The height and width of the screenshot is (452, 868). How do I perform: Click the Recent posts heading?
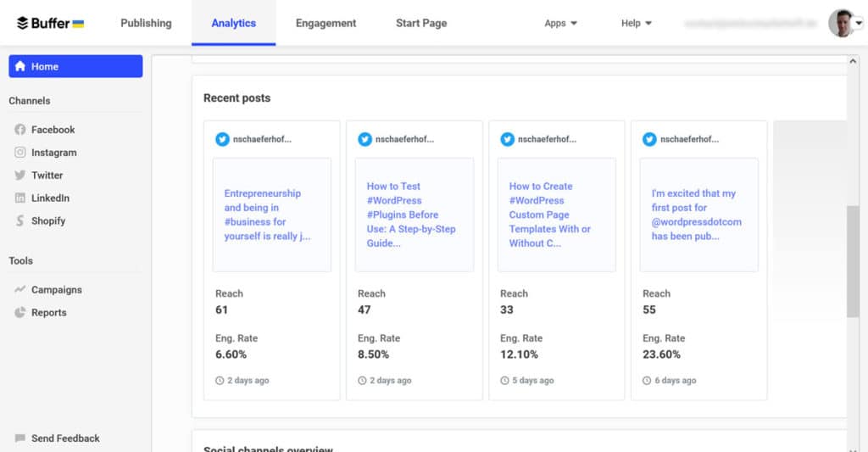click(x=237, y=98)
